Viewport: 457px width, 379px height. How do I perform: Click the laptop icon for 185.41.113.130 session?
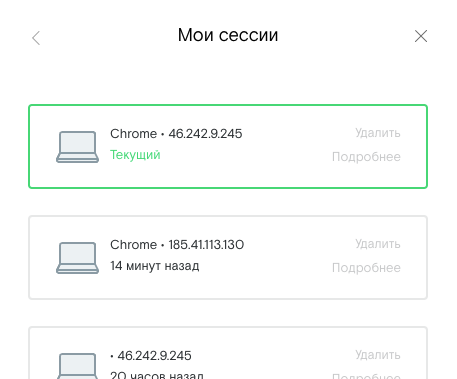[x=77, y=258]
